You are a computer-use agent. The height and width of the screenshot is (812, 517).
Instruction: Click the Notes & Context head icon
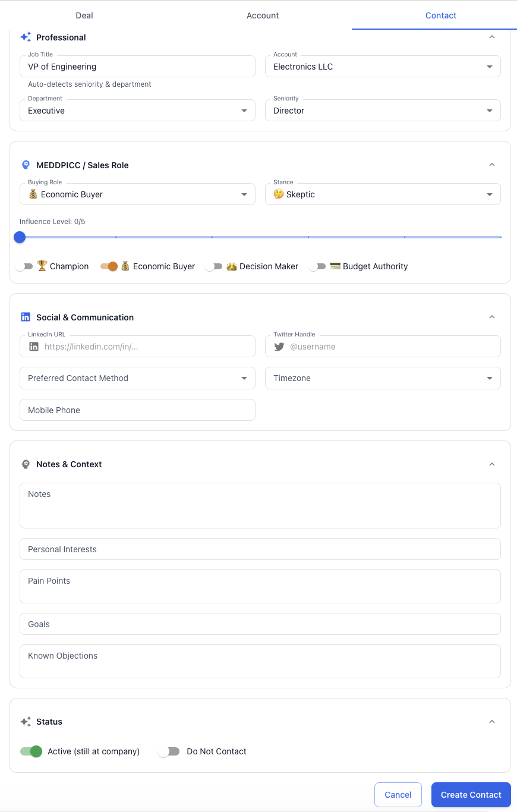[26, 464]
